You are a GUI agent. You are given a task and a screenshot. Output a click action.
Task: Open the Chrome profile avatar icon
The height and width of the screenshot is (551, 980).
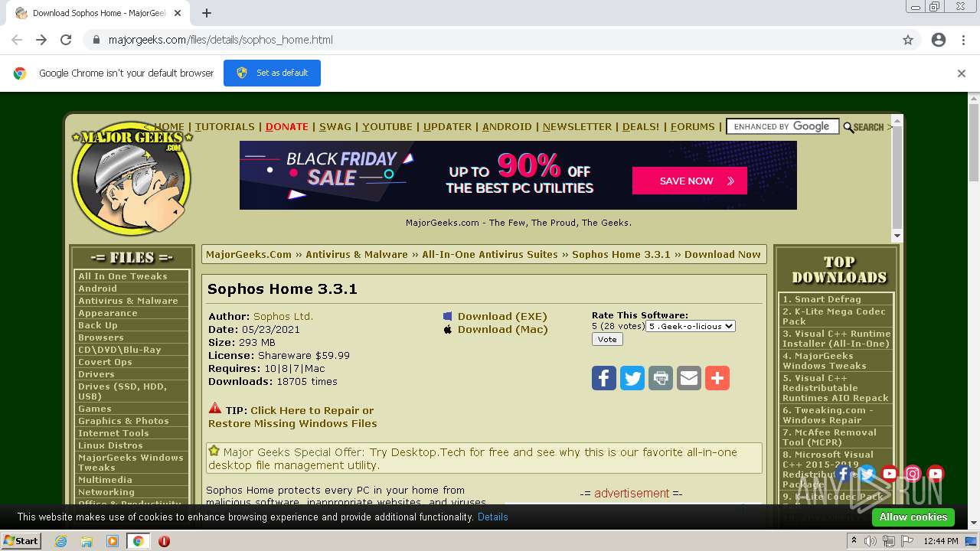(x=939, y=40)
